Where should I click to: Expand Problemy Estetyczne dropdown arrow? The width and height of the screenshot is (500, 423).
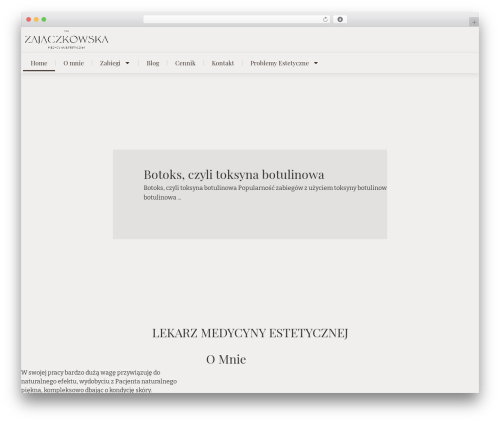point(316,63)
